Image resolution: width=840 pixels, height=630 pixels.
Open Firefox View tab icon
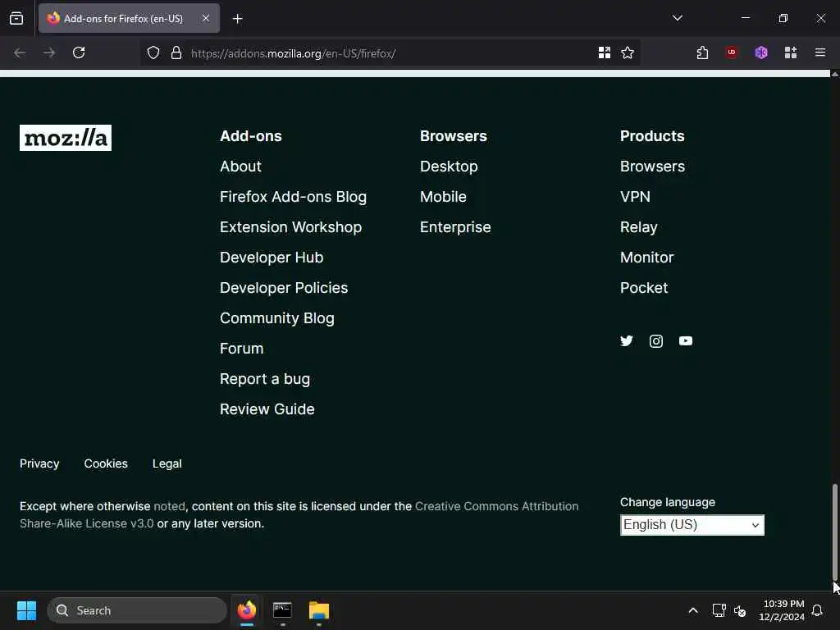pyautogui.click(x=16, y=18)
